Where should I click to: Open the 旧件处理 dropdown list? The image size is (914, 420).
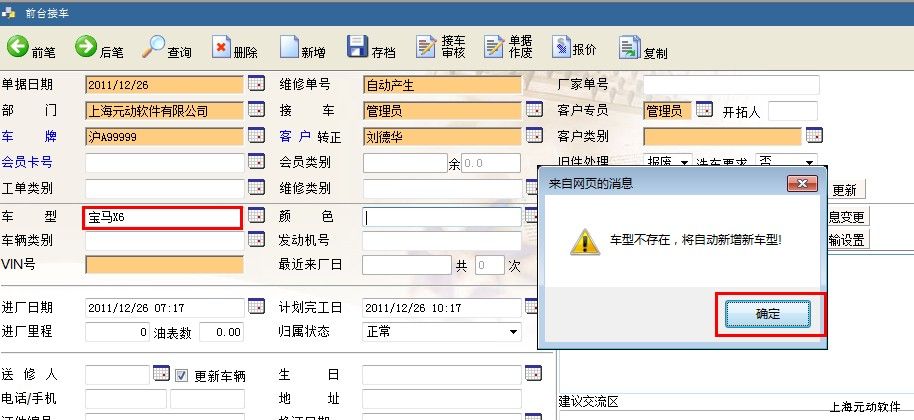685,162
